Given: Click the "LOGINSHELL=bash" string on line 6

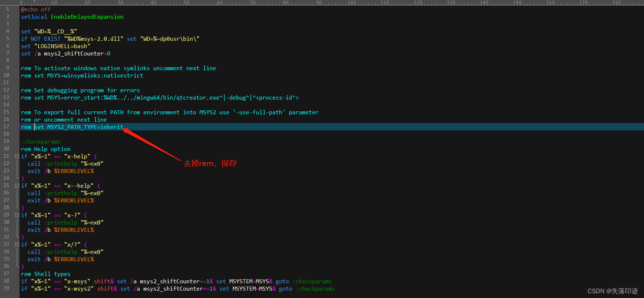Looking at the screenshot, I should [62, 46].
